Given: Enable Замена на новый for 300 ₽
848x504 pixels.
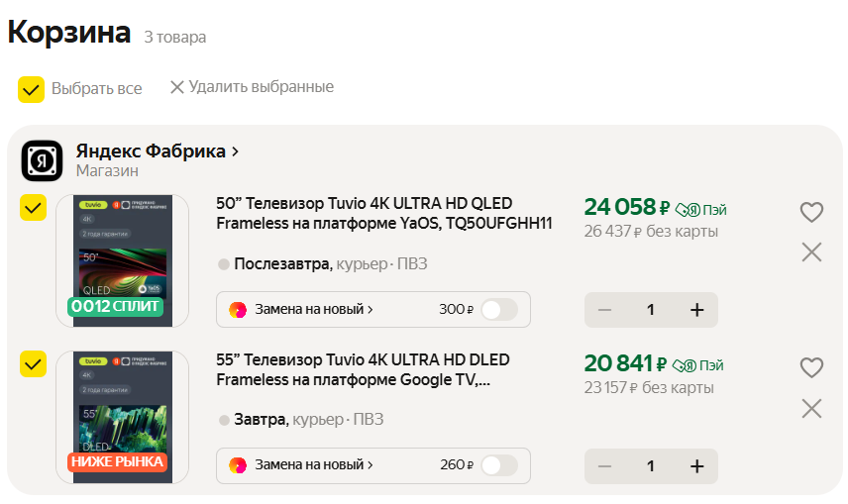Looking at the screenshot, I should (x=498, y=310).
